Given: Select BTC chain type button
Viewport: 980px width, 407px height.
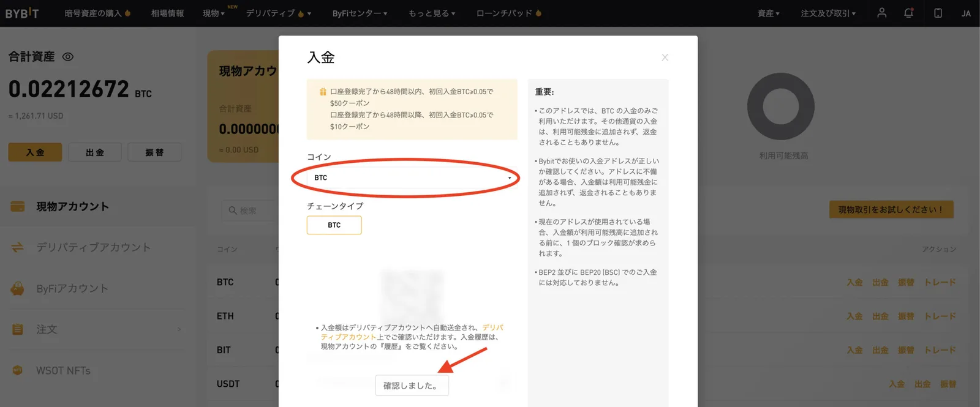Looking at the screenshot, I should tap(334, 225).
